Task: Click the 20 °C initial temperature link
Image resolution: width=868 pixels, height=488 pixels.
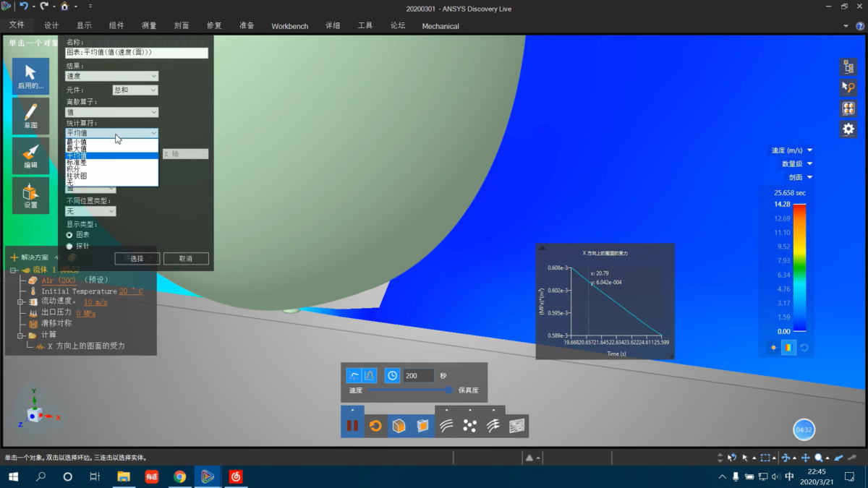Action: pos(131,291)
